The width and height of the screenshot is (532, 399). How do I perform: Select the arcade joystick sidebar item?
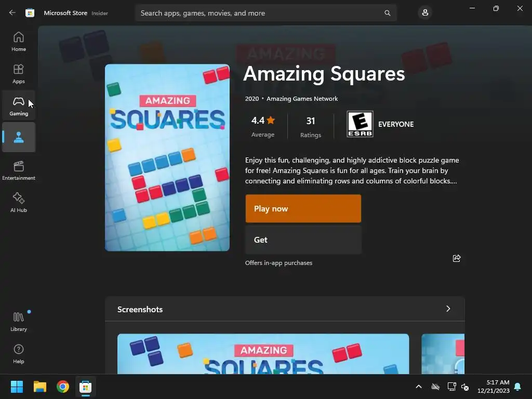pyautogui.click(x=19, y=137)
